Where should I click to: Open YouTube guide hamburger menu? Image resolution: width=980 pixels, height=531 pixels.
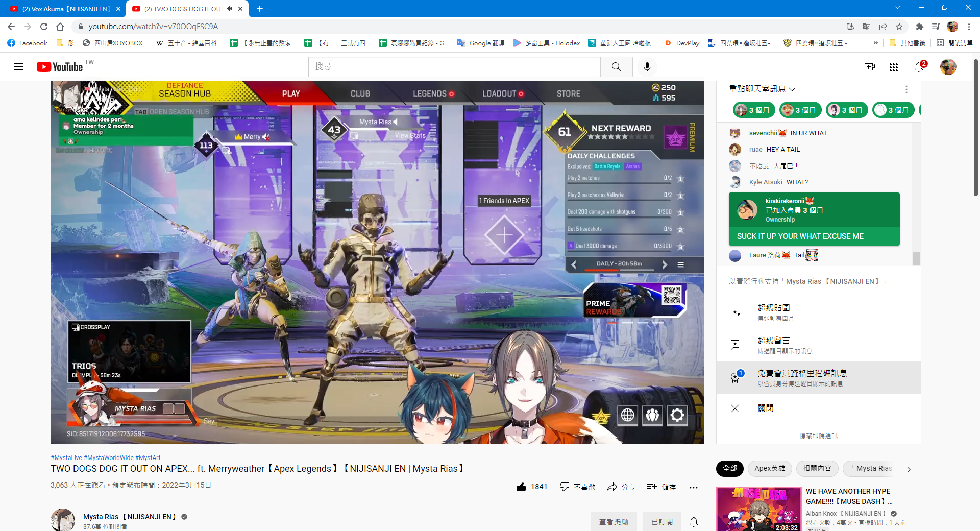[x=18, y=67]
